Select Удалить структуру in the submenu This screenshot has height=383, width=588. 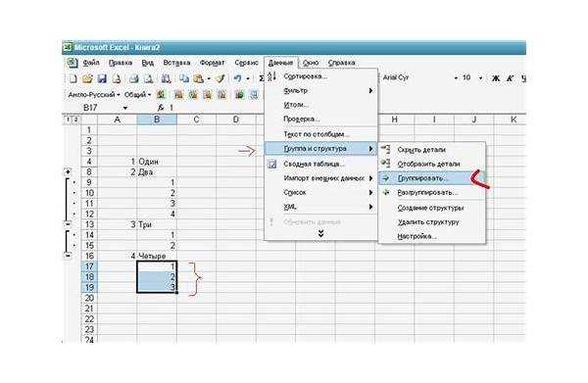click(431, 221)
